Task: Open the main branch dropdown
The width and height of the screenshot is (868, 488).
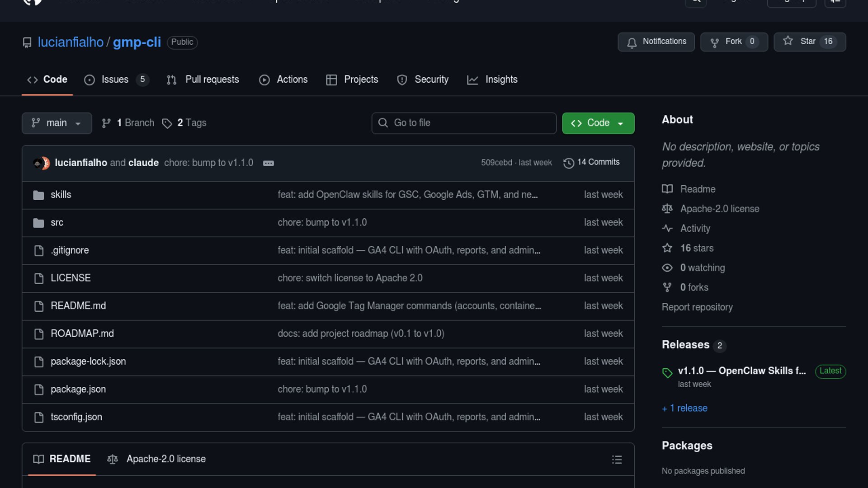Action: tap(57, 123)
